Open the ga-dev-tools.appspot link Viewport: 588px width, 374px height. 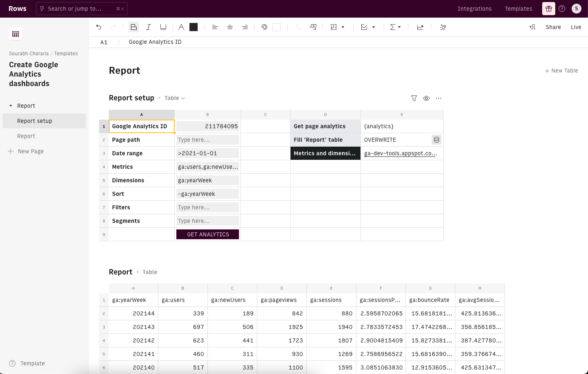401,153
